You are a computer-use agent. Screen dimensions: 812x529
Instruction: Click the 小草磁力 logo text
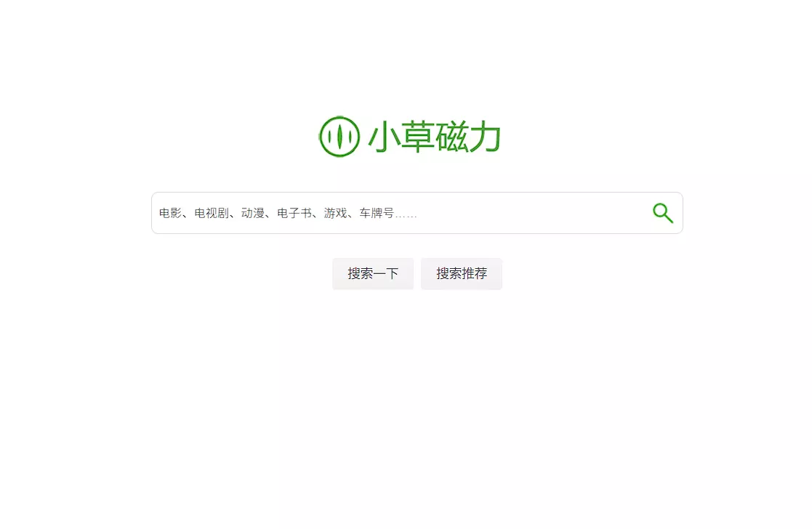[434, 137]
